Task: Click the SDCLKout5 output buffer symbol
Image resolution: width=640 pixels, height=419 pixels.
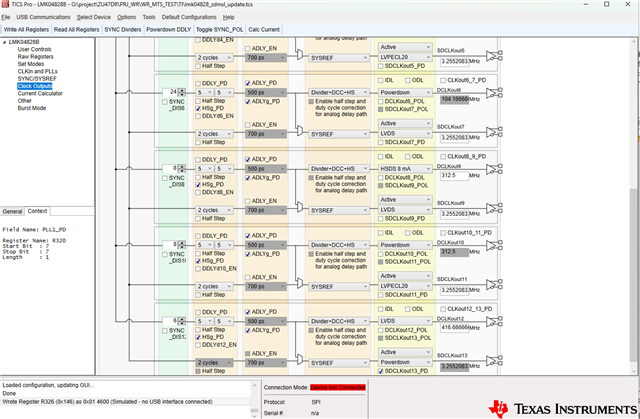Action: coord(494,56)
